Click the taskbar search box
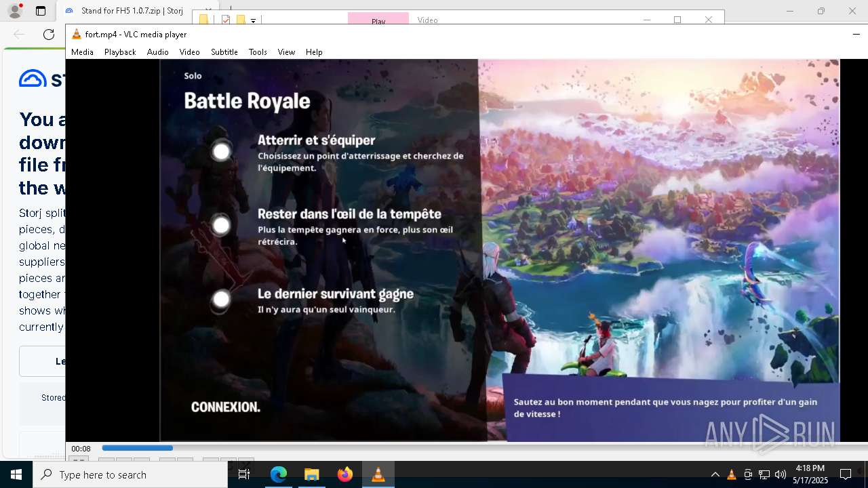Viewport: 868px width, 488px height. pyautogui.click(x=130, y=474)
